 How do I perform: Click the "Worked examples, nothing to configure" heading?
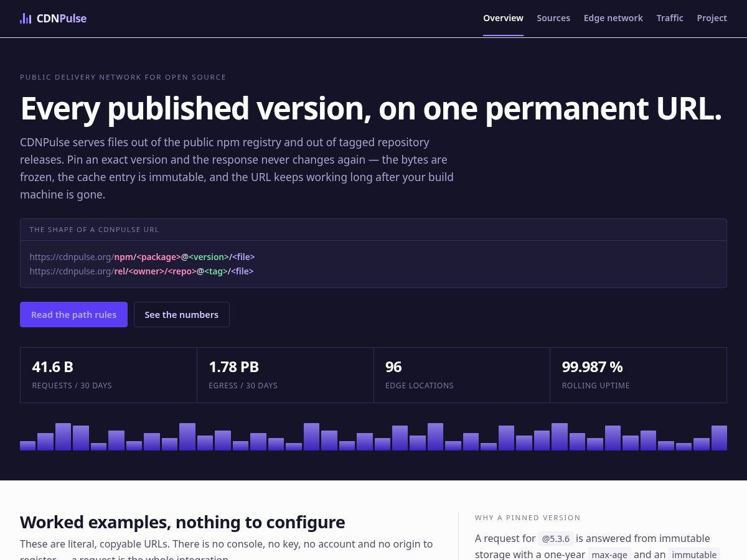[x=182, y=521]
